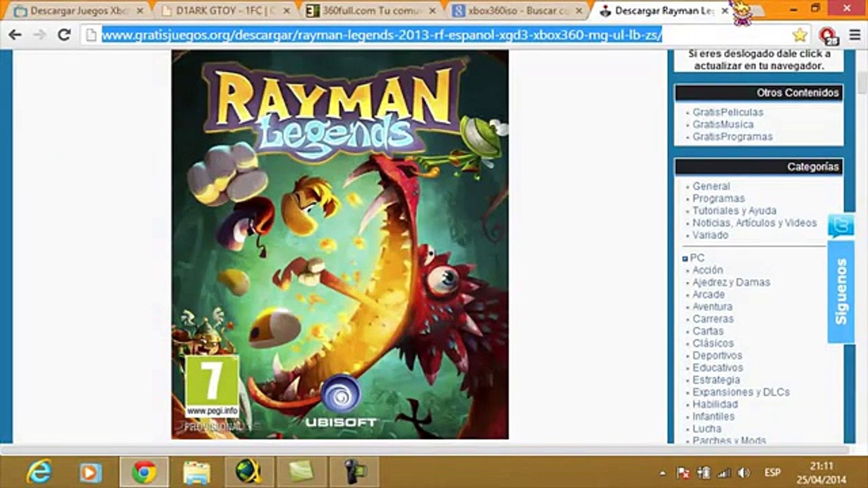Viewport: 868px width, 488px height.
Task: Expand the PC category section
Action: (685, 258)
